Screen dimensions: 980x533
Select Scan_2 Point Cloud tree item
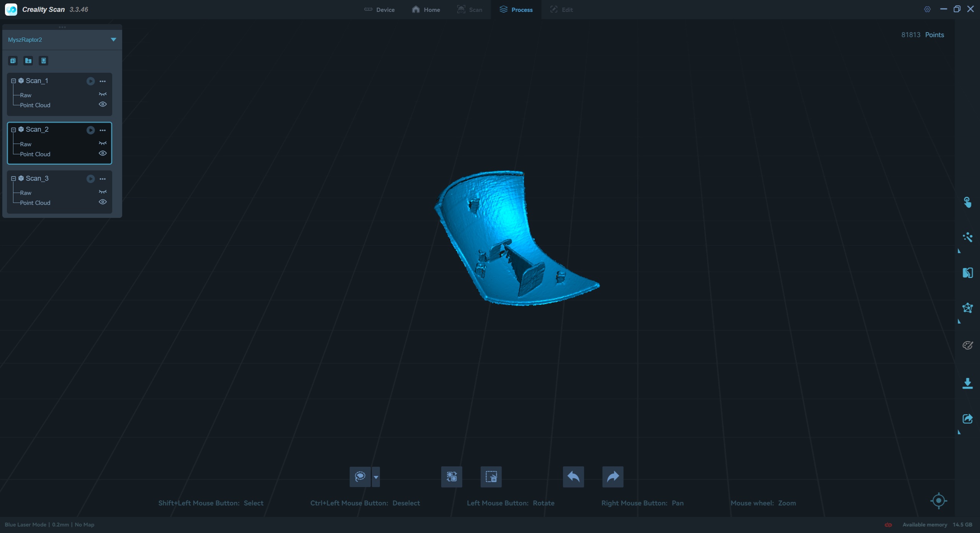35,154
